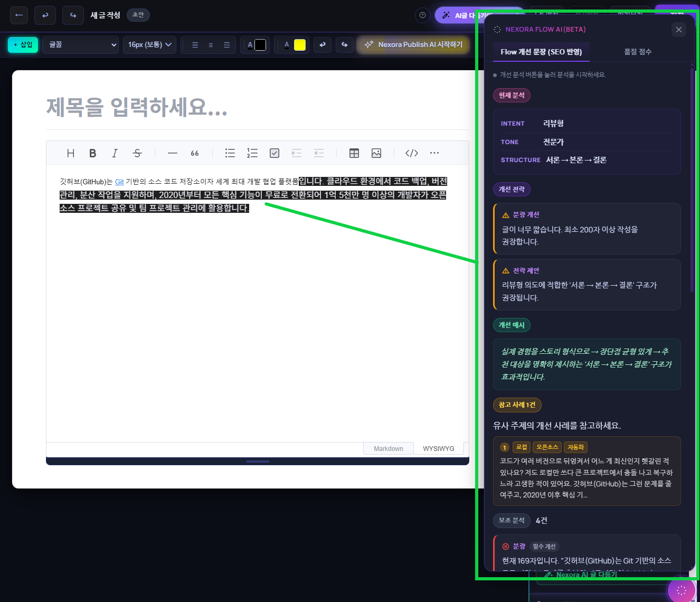Screen dimensions: 700x602
Task: Click the italic formatting icon
Action: 115,153
